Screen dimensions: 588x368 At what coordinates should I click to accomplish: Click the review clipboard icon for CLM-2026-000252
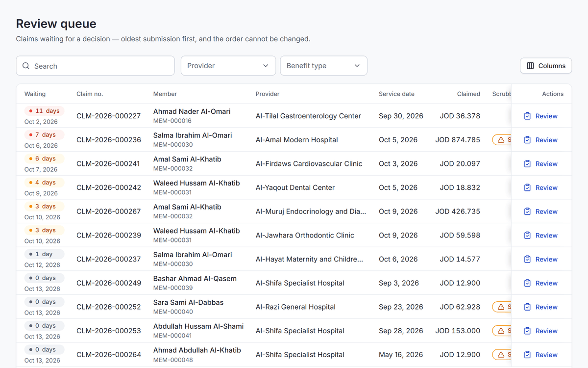527,307
